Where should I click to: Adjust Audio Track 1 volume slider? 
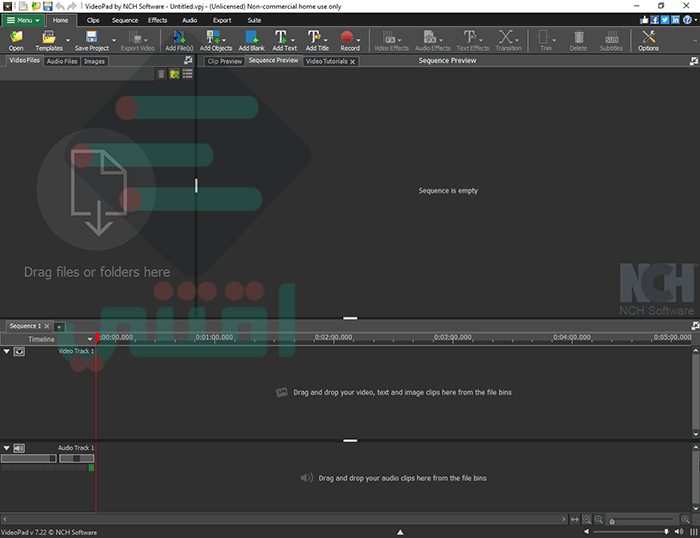click(29, 458)
